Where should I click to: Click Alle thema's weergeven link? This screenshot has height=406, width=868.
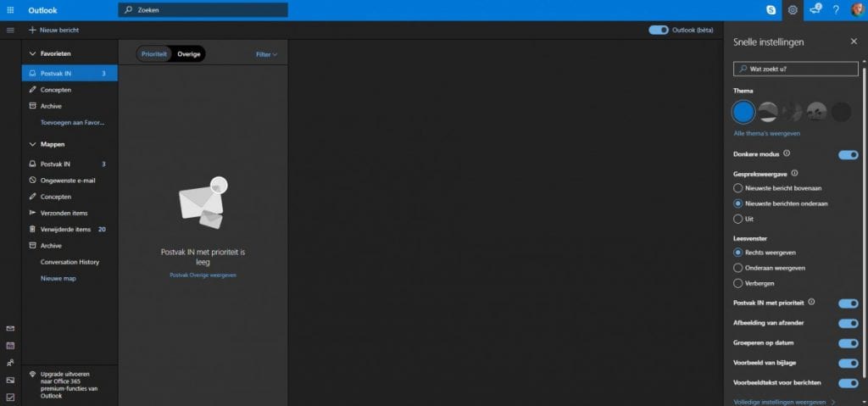pos(766,133)
